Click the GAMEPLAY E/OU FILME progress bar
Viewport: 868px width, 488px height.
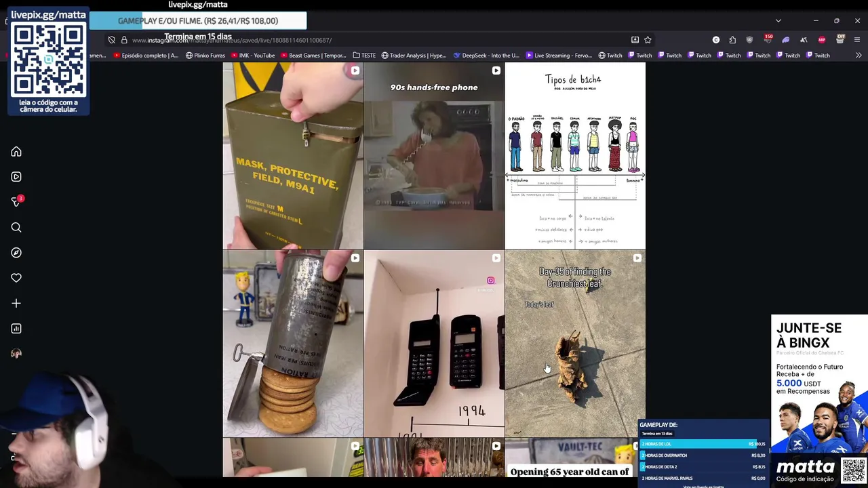[198, 21]
